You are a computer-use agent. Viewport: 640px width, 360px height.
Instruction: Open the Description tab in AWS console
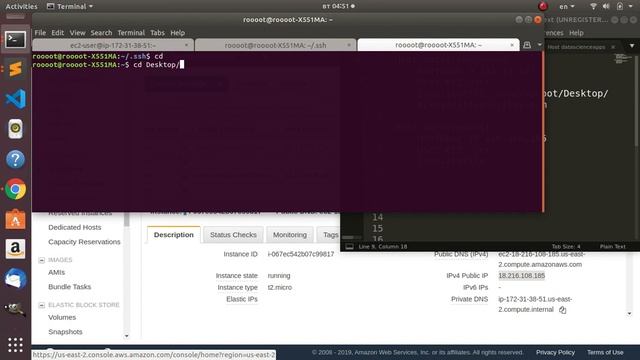pyautogui.click(x=173, y=235)
